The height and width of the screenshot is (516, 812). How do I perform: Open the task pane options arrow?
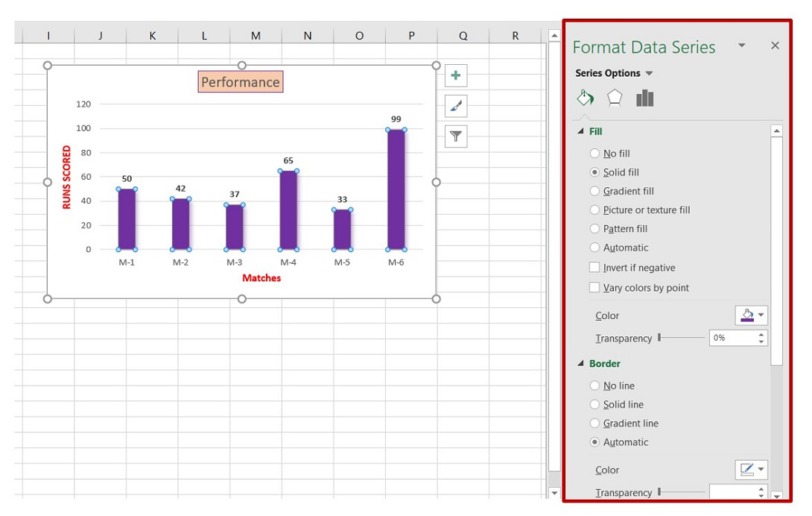click(x=741, y=45)
